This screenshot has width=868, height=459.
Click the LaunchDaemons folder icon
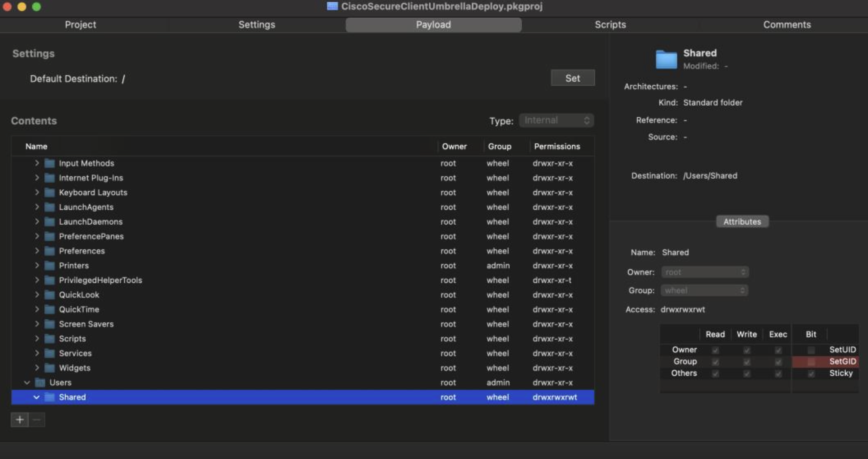click(x=50, y=222)
